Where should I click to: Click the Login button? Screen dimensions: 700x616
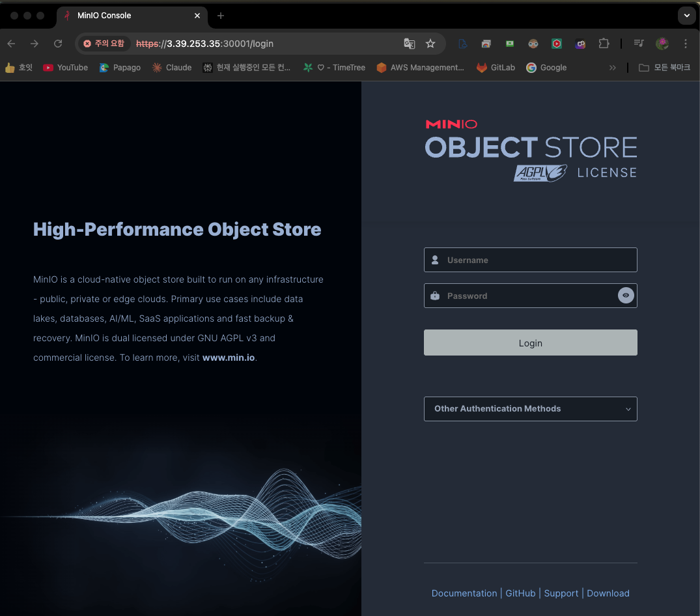[530, 343]
